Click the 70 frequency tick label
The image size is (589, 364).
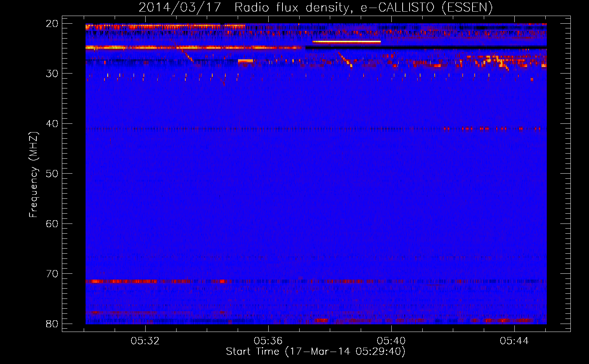[52, 274]
